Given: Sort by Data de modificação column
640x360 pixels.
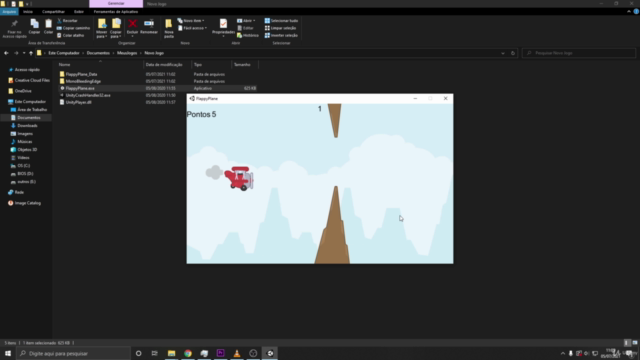Looking at the screenshot, I should [x=164, y=64].
